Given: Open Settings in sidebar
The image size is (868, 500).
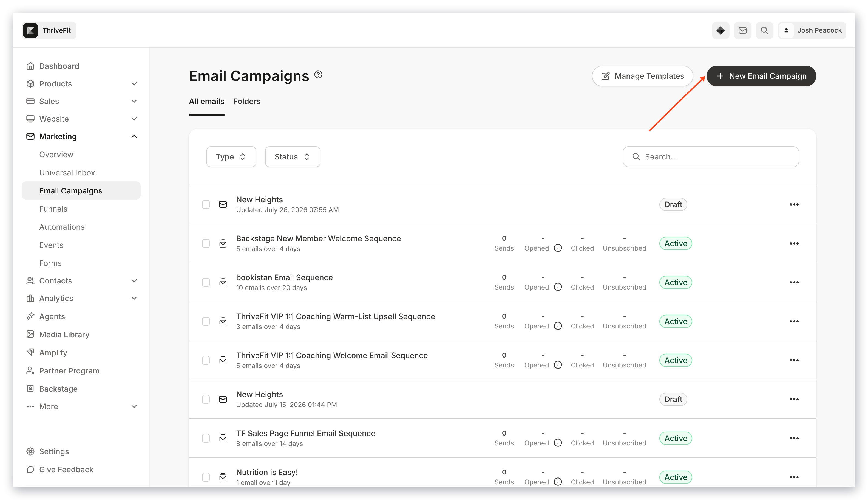Looking at the screenshot, I should point(54,451).
